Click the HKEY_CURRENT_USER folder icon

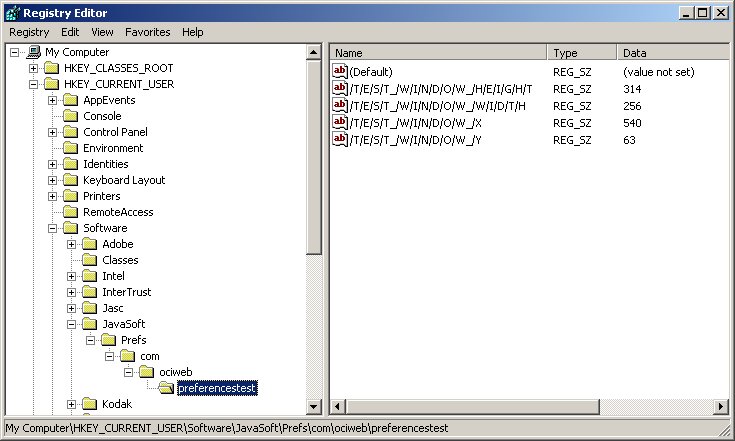coord(52,84)
